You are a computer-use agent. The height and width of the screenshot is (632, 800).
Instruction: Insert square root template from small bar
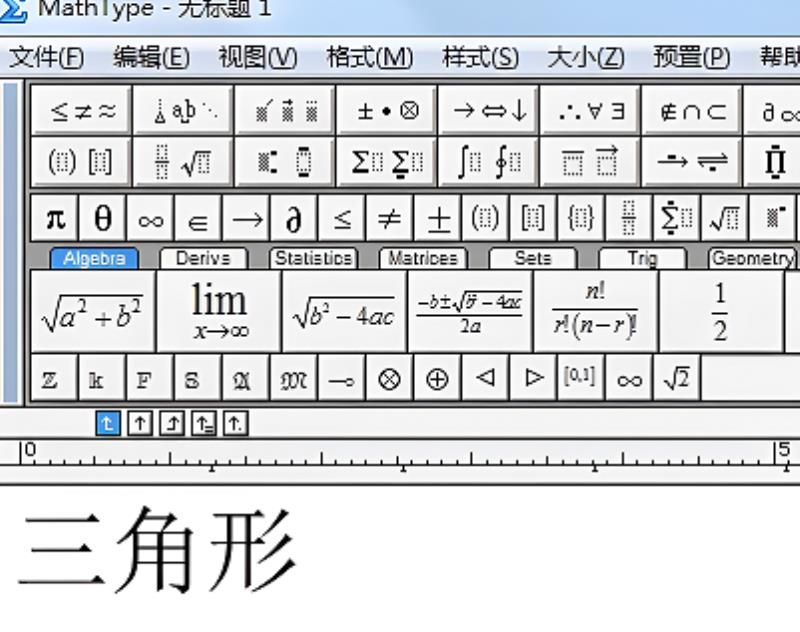coord(725,218)
